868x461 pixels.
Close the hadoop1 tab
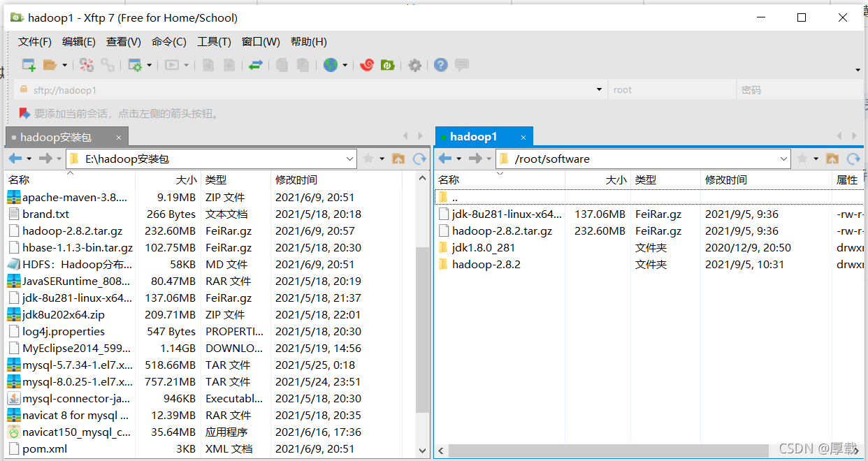pyautogui.click(x=523, y=138)
